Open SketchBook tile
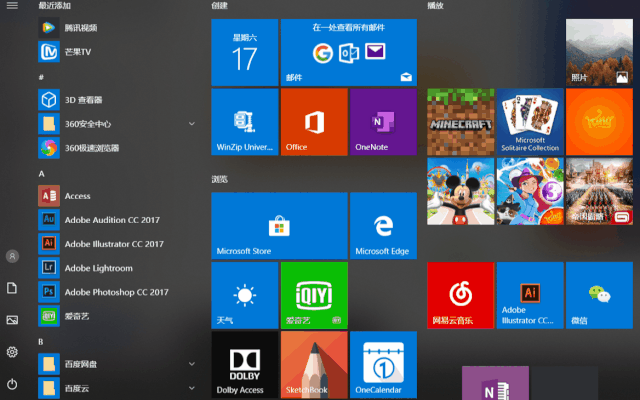The width and height of the screenshot is (640, 400). [x=314, y=364]
